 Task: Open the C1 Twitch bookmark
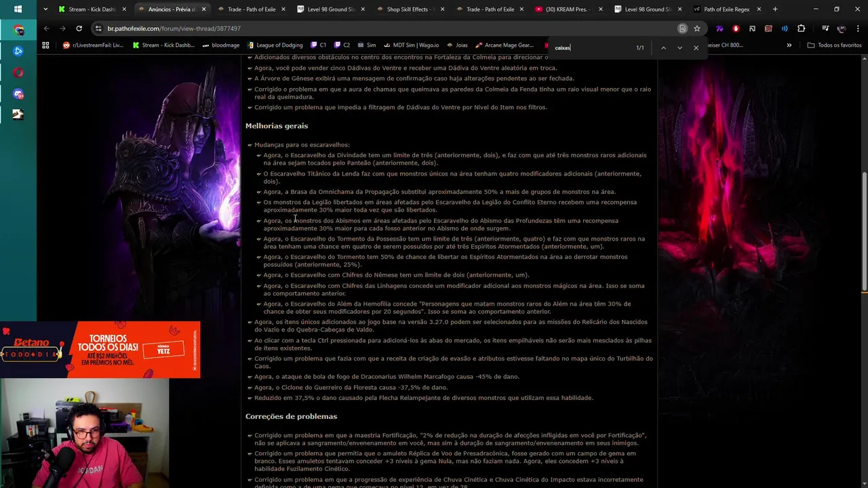tap(318, 45)
